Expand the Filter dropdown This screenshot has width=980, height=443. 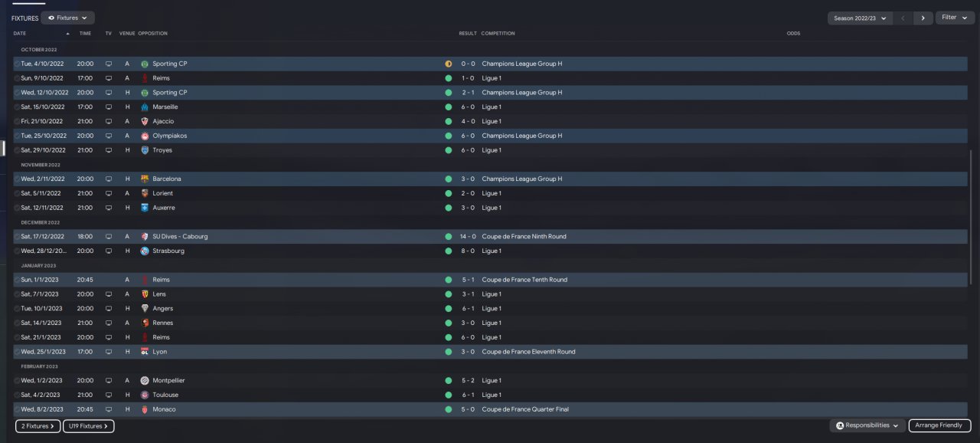pyautogui.click(x=954, y=18)
